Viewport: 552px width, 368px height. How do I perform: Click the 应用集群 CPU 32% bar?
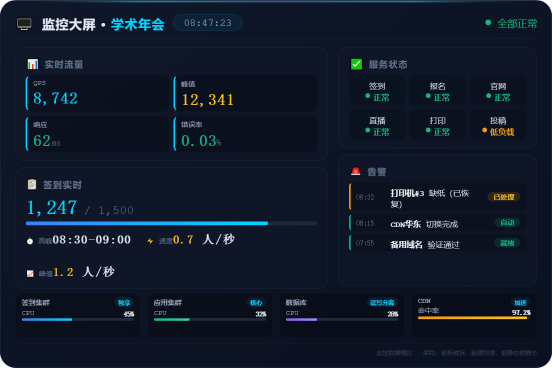pyautogui.click(x=210, y=320)
